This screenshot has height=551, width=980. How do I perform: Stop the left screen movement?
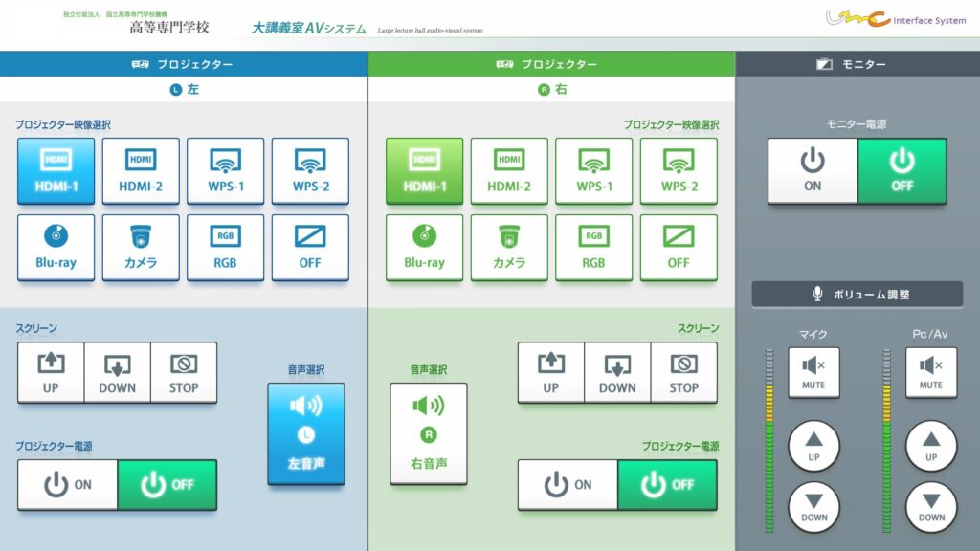184,372
